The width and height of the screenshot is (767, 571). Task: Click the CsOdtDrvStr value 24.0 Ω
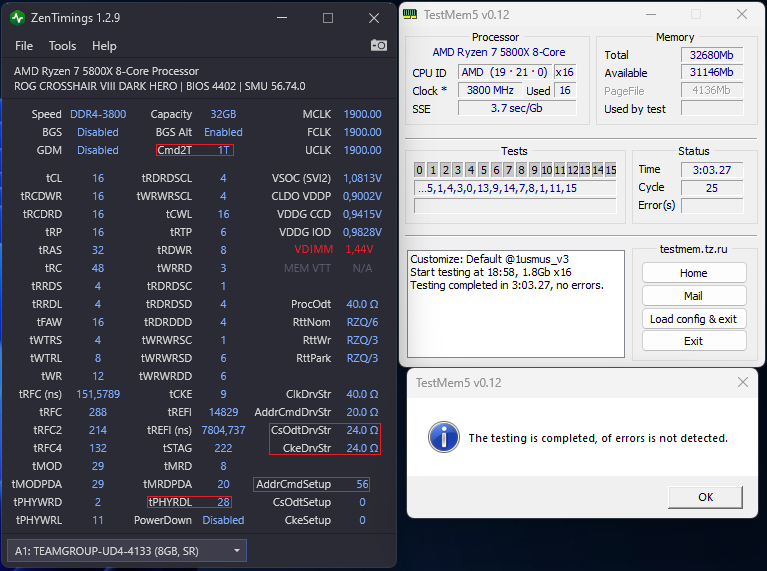[x=362, y=430]
